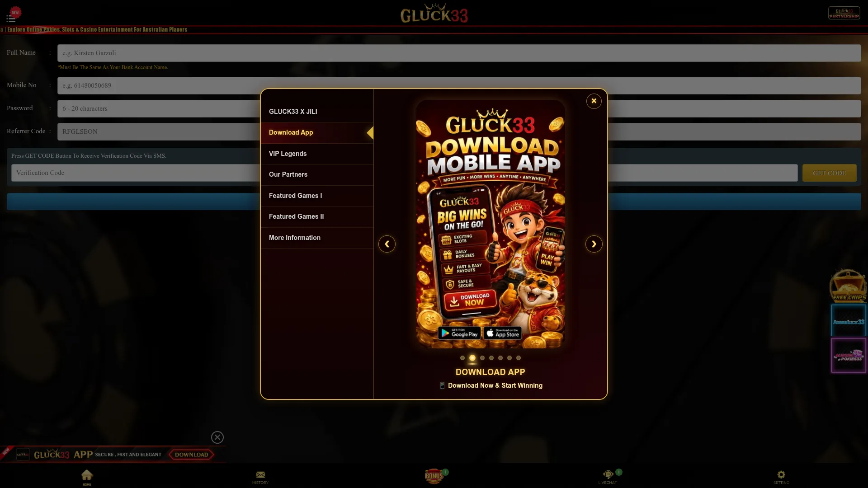Open the Aussieluck33 side banner
868x488 pixels.
[849, 321]
